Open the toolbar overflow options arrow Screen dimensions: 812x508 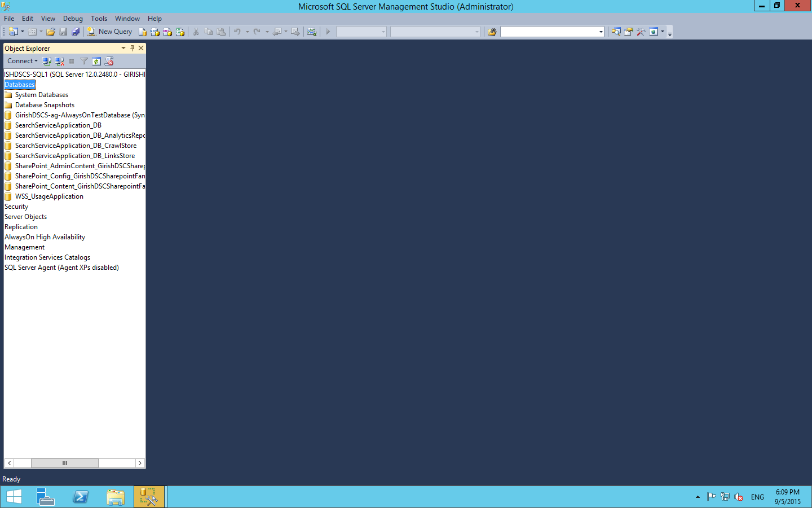pos(670,33)
